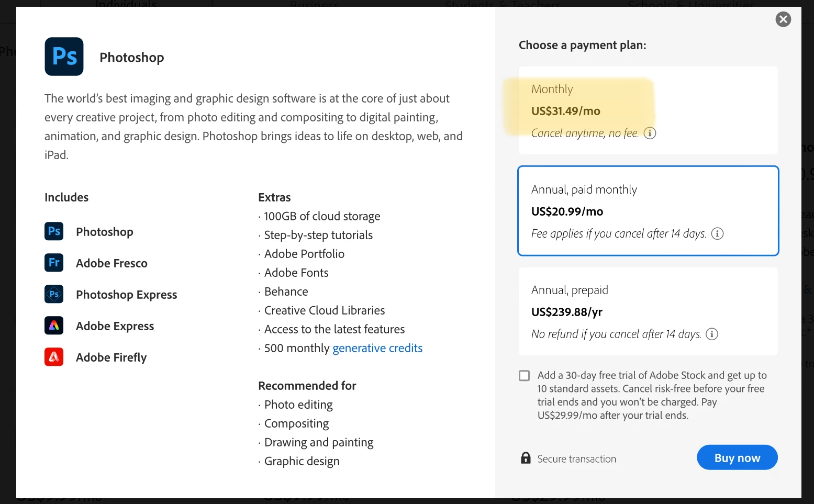Click the Photoshop Express product name

(126, 295)
